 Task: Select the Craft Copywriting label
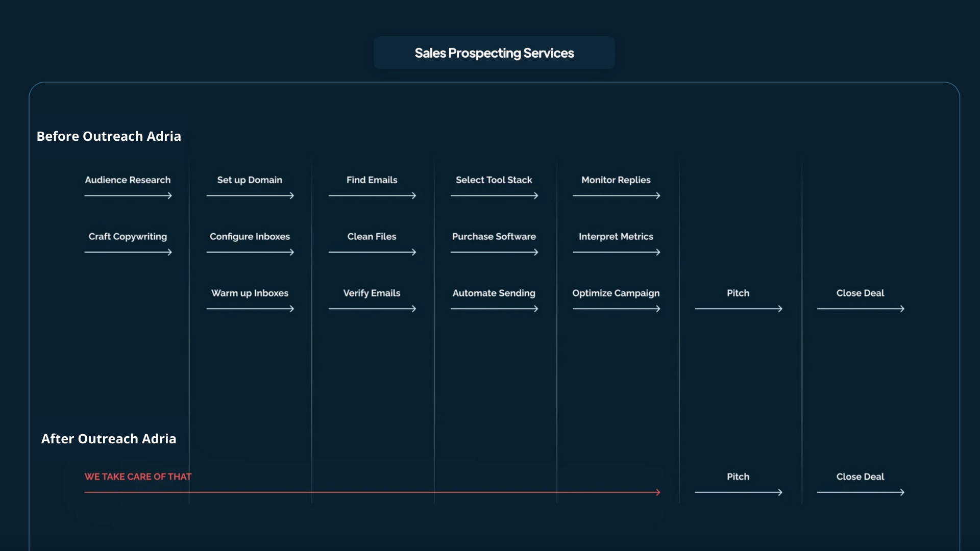coord(128,237)
